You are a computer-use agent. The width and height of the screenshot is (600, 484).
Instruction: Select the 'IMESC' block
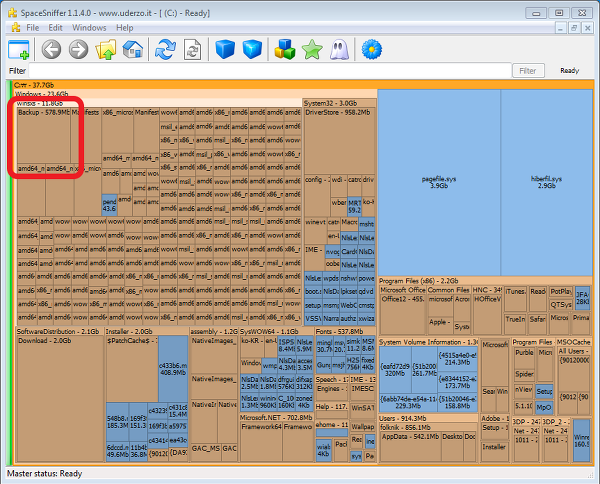coord(362,393)
